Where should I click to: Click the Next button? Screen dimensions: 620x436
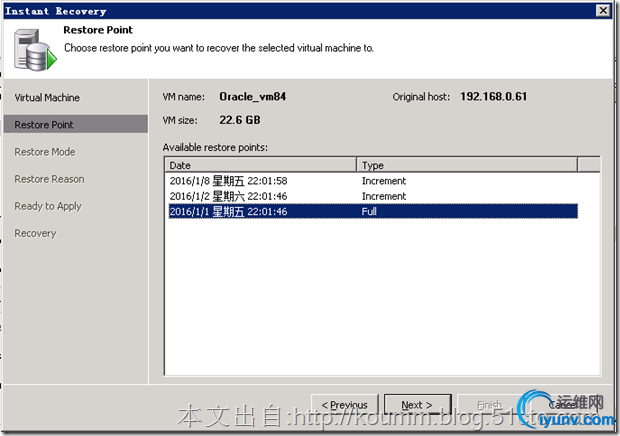point(417,405)
